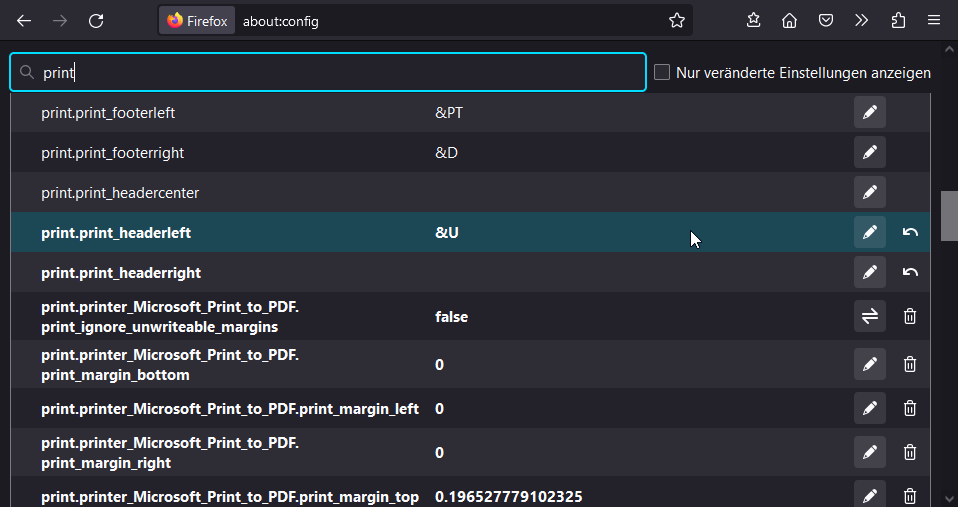Reset print.print_headerleft to default
This screenshot has width=958, height=507.
click(x=910, y=233)
